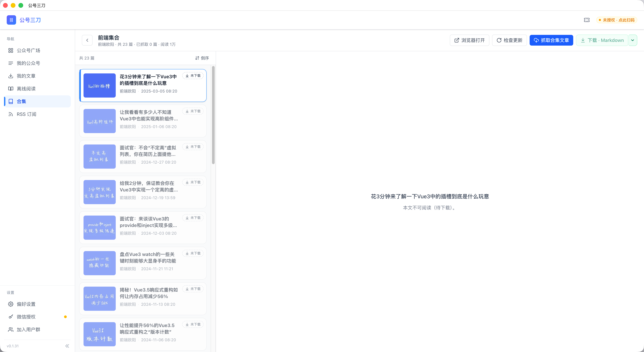The width and height of the screenshot is (644, 352).
Task: Click the 我的公众号 list icon
Action: point(11,63)
